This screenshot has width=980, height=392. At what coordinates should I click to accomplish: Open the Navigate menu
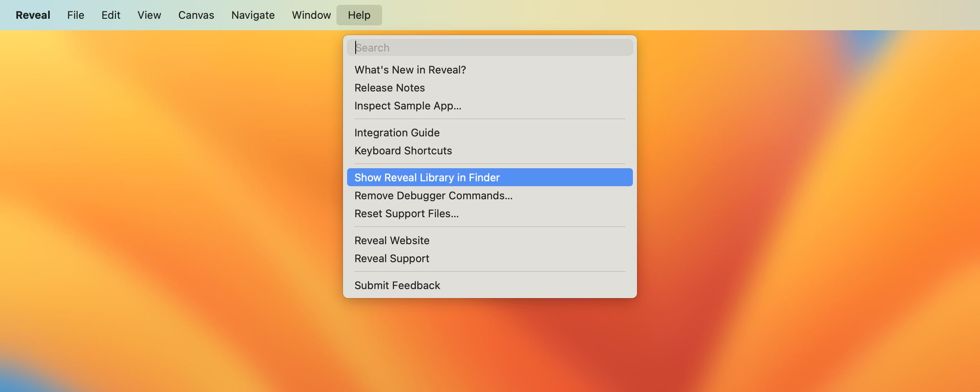tap(253, 15)
